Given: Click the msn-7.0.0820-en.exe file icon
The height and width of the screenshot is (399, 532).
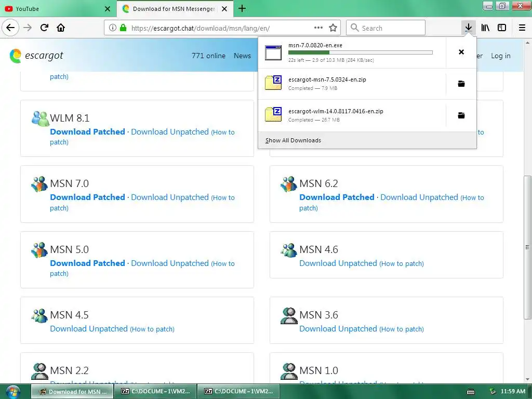Looking at the screenshot, I should coord(273,52).
